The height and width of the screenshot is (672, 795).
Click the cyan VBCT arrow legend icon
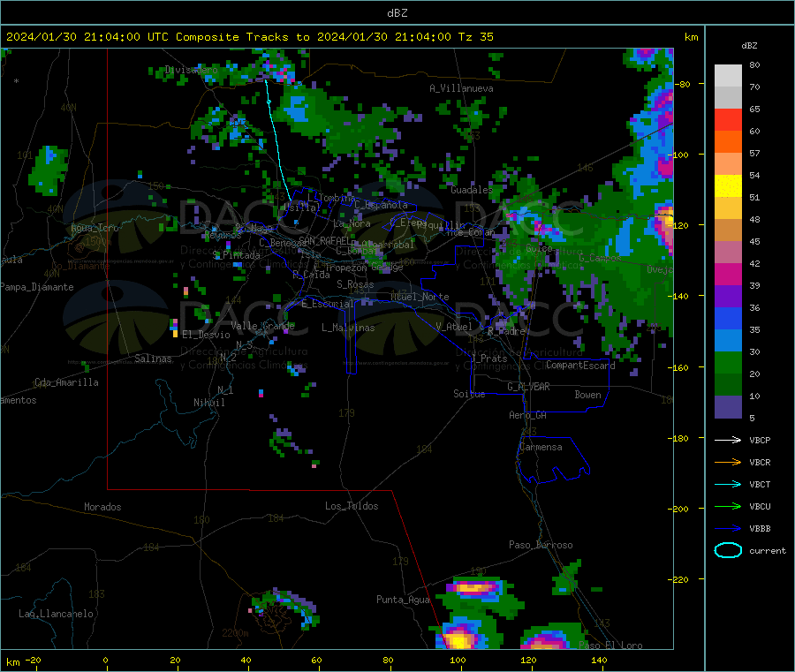728,485
